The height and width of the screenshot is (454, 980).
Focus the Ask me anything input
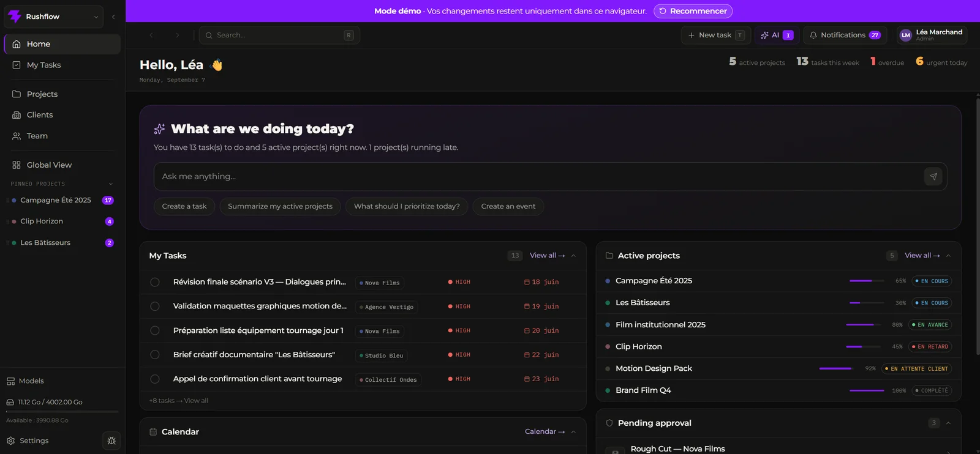click(x=539, y=176)
